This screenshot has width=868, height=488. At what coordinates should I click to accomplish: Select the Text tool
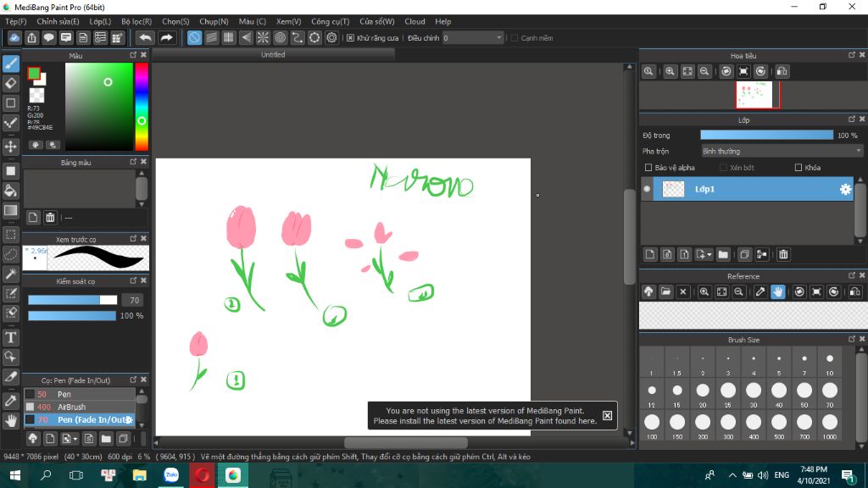(10, 337)
